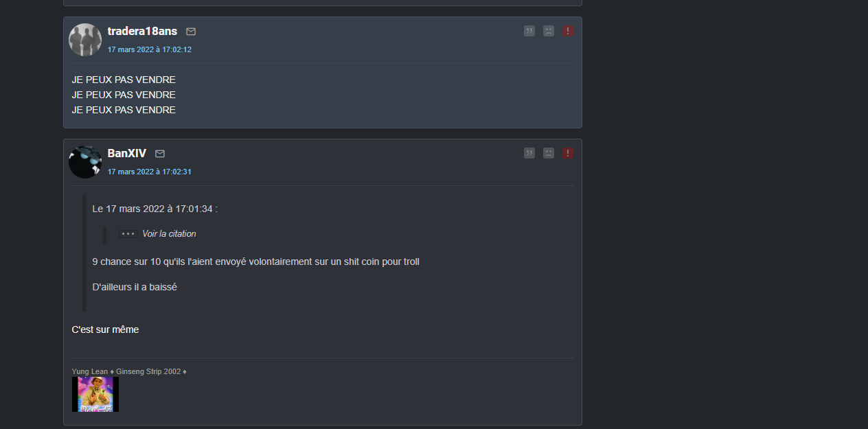Image resolution: width=868 pixels, height=429 pixels.
Task: Click the BanXIV username
Action: click(127, 153)
